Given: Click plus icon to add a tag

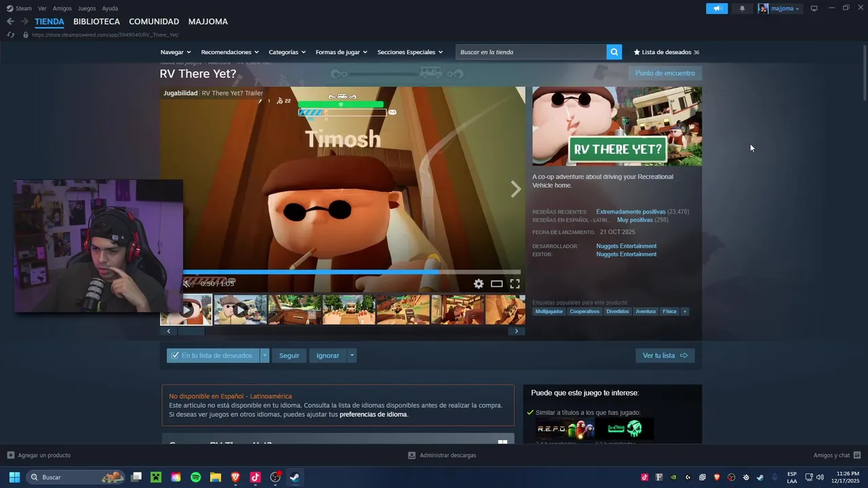Looking at the screenshot, I should pyautogui.click(x=685, y=312).
